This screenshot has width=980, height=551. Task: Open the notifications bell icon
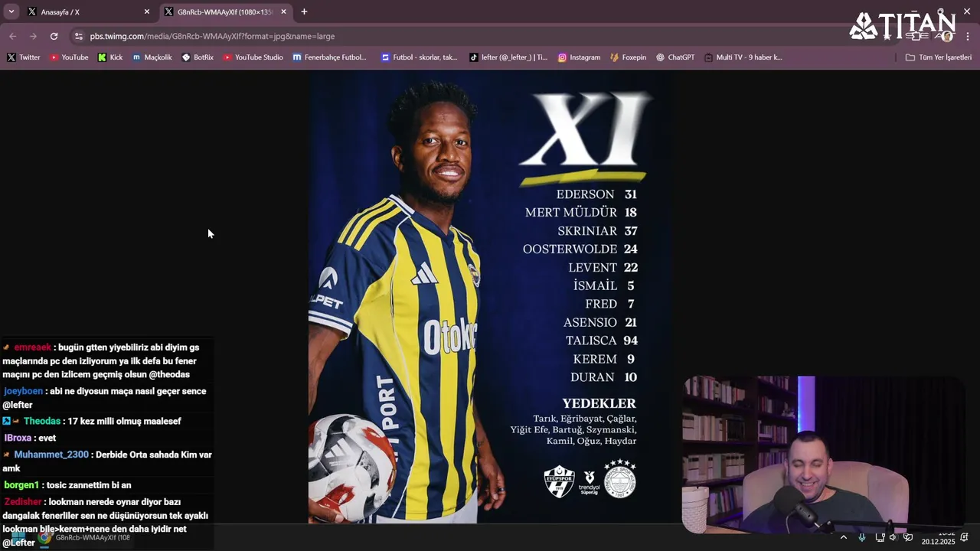tap(965, 537)
